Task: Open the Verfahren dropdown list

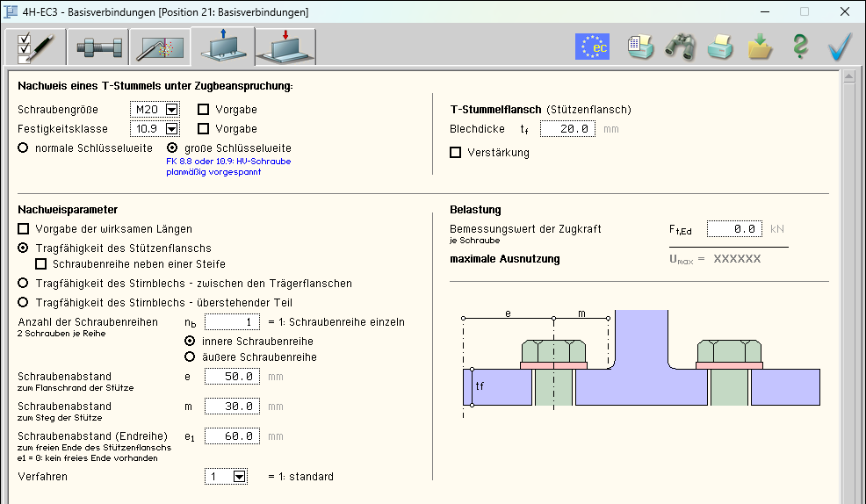Action: pos(239,477)
